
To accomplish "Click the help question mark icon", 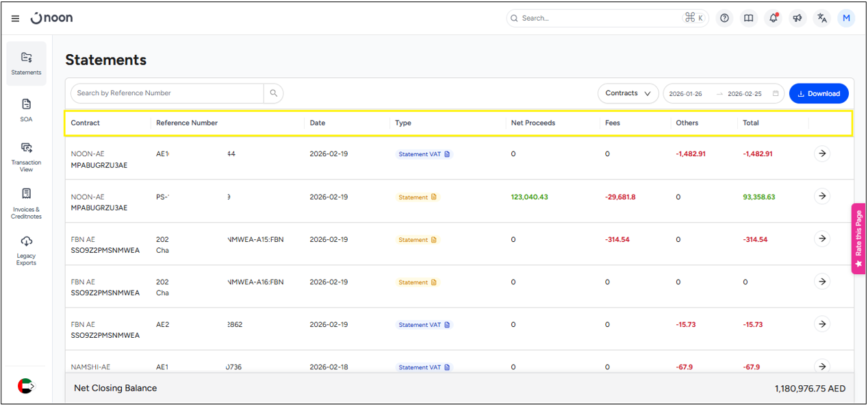I will (724, 19).
